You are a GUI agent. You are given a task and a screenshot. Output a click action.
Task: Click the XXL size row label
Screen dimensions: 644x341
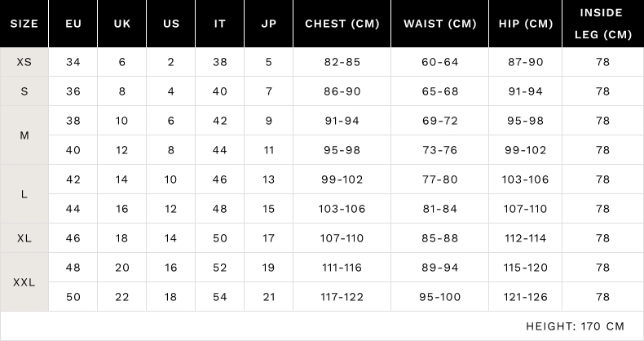tap(24, 282)
